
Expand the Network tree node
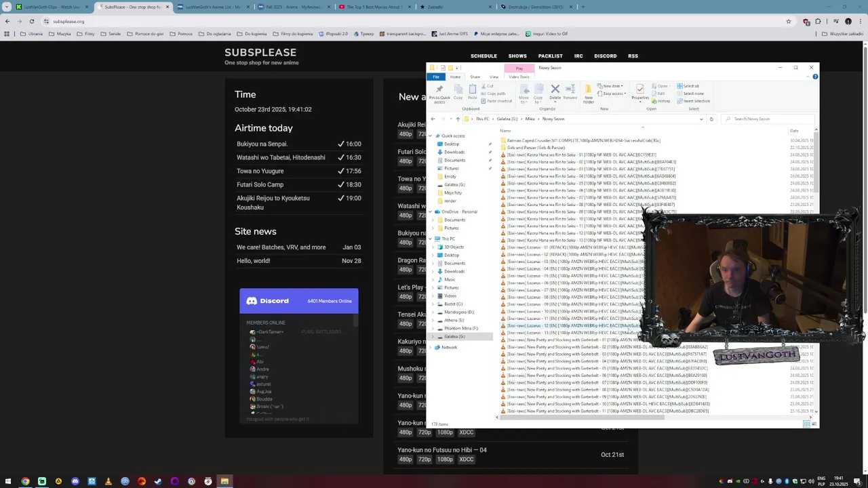(431, 347)
